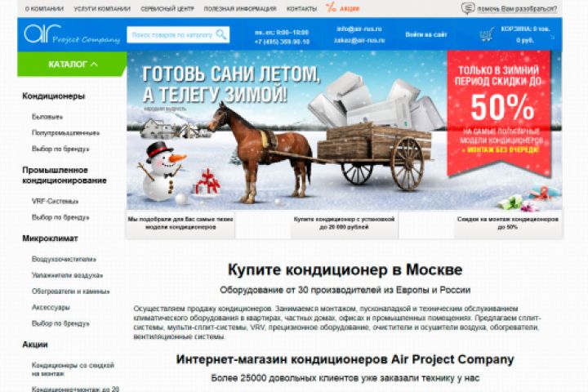Open the Обогреватели и камины category
This screenshot has width=588, height=392.
coord(70,292)
